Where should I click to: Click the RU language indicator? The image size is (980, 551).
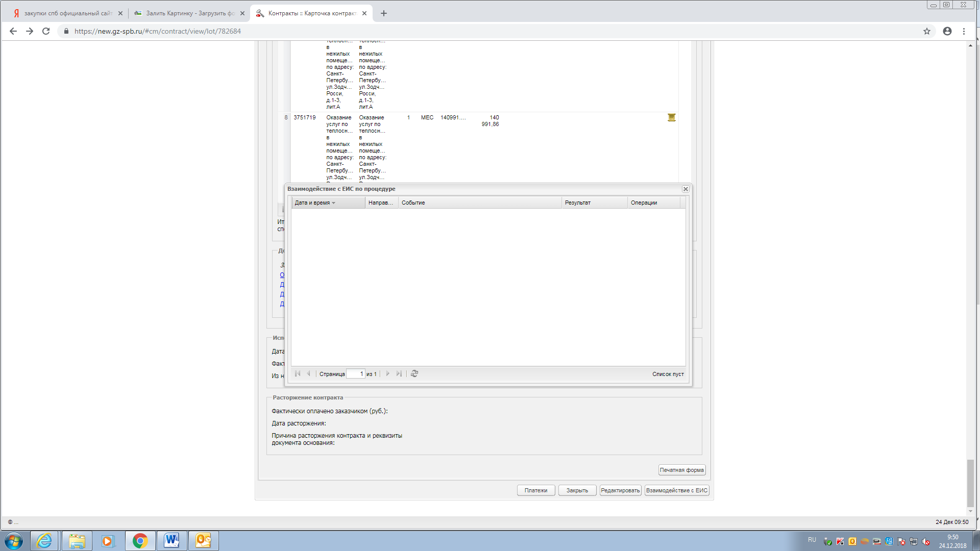coord(812,540)
